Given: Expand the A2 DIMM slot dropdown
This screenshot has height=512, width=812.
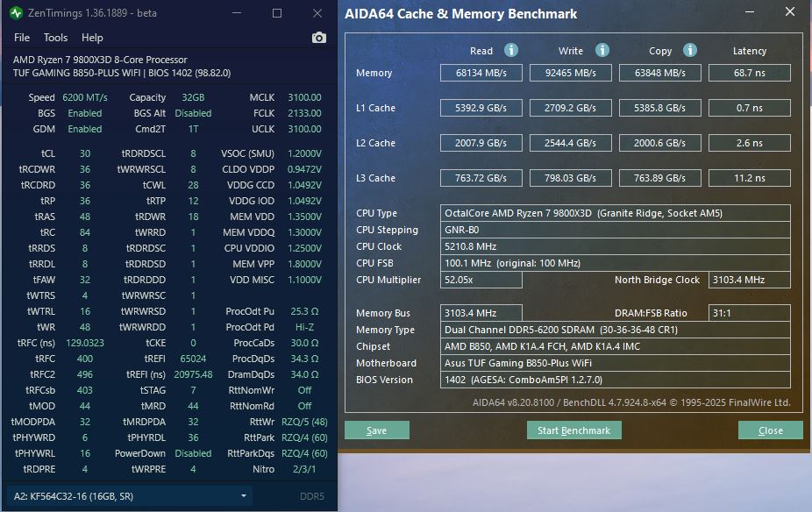Looking at the screenshot, I should pos(244,495).
